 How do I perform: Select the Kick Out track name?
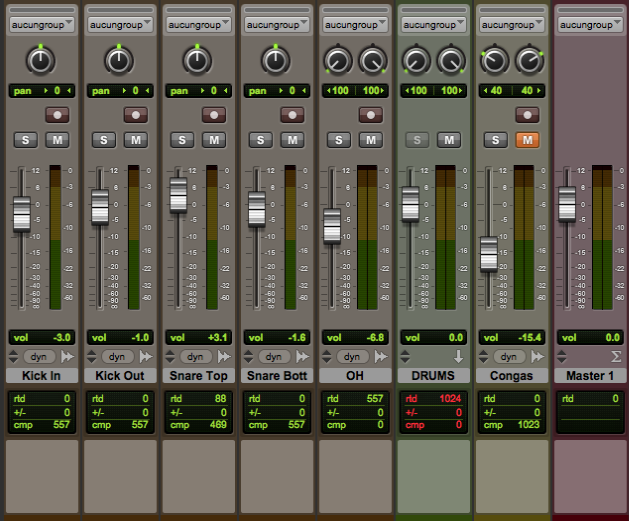[120, 376]
